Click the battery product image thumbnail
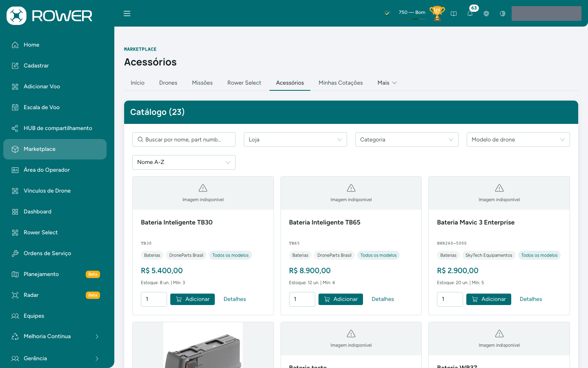This screenshot has height=368, width=588. point(203,345)
